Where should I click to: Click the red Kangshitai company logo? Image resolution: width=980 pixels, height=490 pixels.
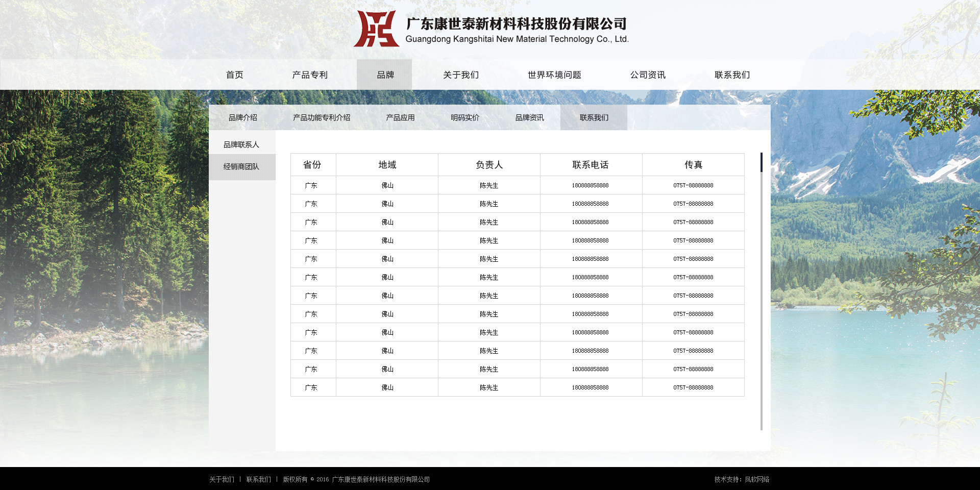click(x=376, y=29)
